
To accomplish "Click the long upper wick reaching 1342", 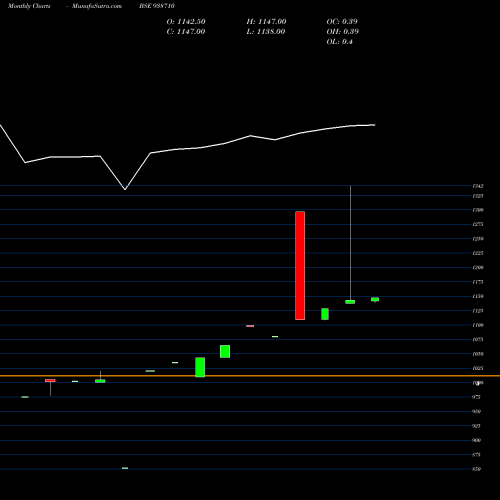I will point(350,243).
